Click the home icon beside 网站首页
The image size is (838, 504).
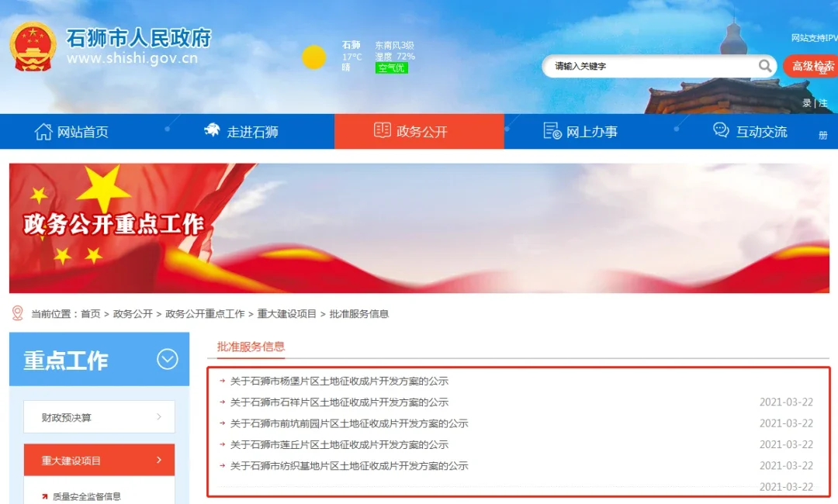(43, 131)
